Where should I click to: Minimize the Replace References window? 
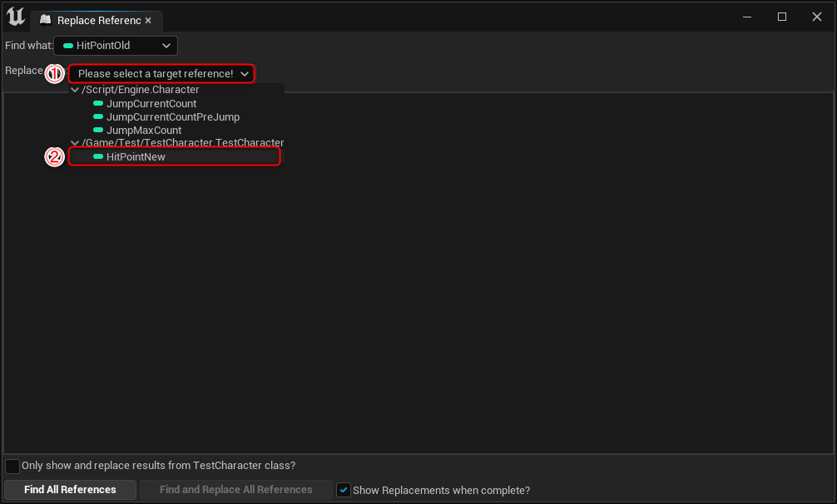747,17
